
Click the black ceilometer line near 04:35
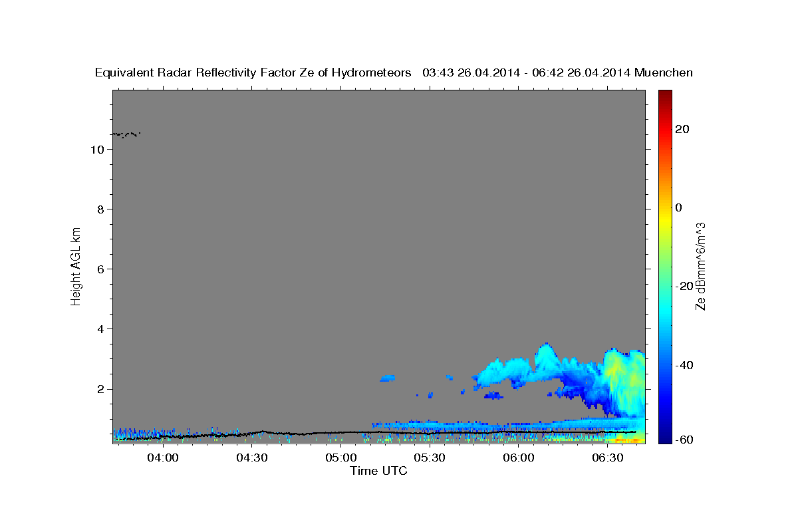pos(263,432)
